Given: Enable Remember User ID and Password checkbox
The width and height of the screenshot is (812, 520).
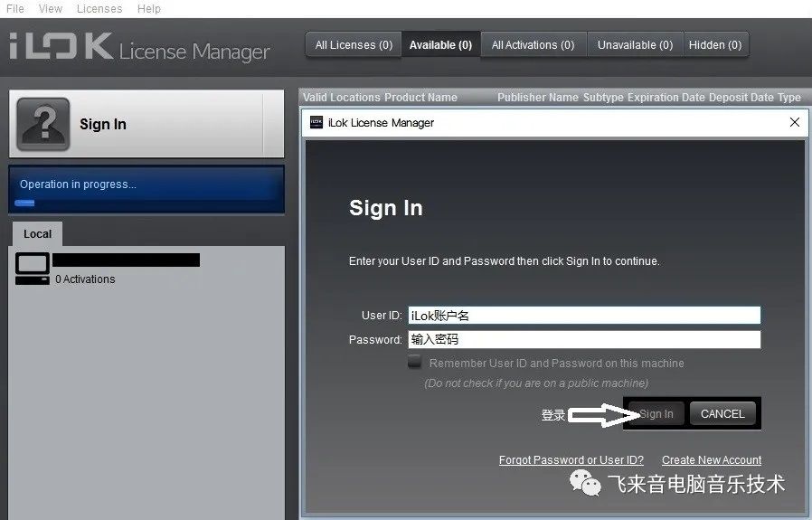Looking at the screenshot, I should (414, 362).
